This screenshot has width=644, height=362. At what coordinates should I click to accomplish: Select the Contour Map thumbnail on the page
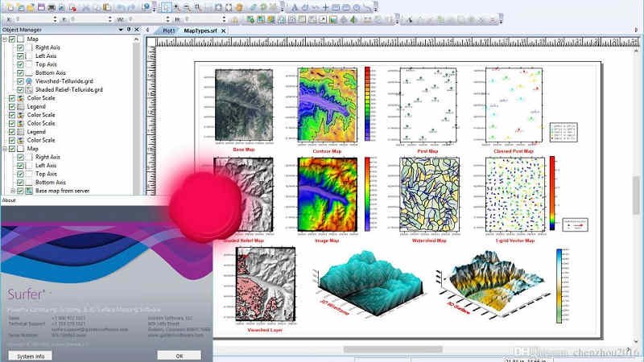pos(328,105)
